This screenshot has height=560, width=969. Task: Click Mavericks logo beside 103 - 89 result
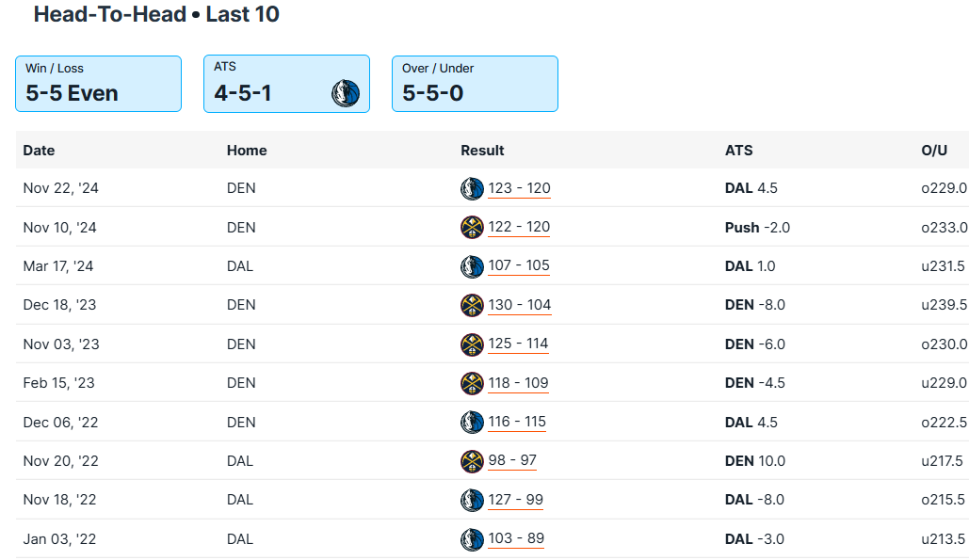tap(472, 539)
